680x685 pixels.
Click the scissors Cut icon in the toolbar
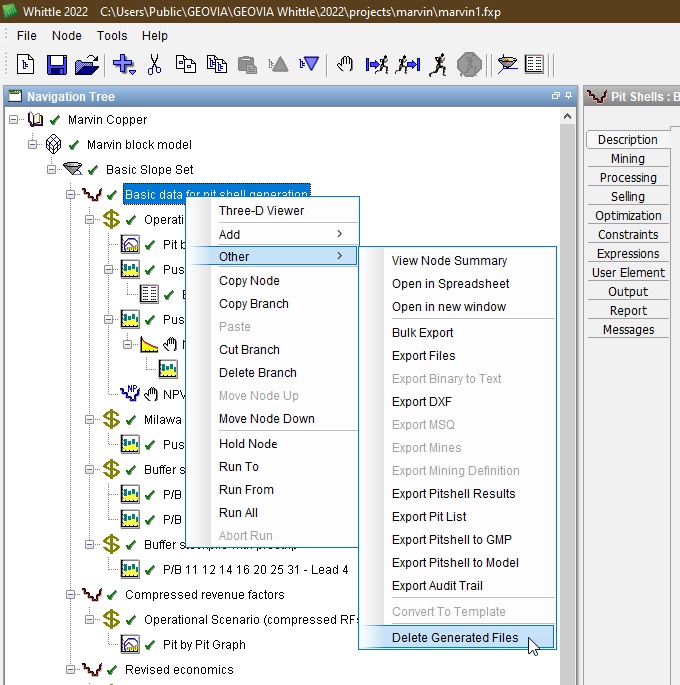tap(154, 65)
